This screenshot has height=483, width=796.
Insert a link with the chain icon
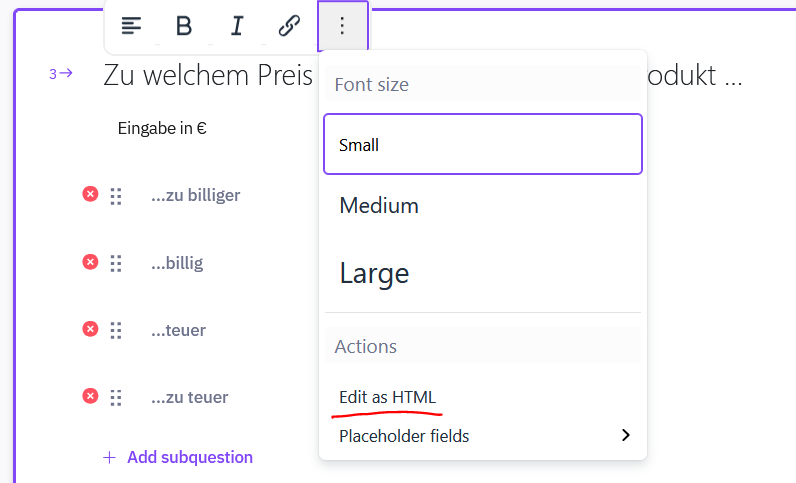tap(289, 26)
